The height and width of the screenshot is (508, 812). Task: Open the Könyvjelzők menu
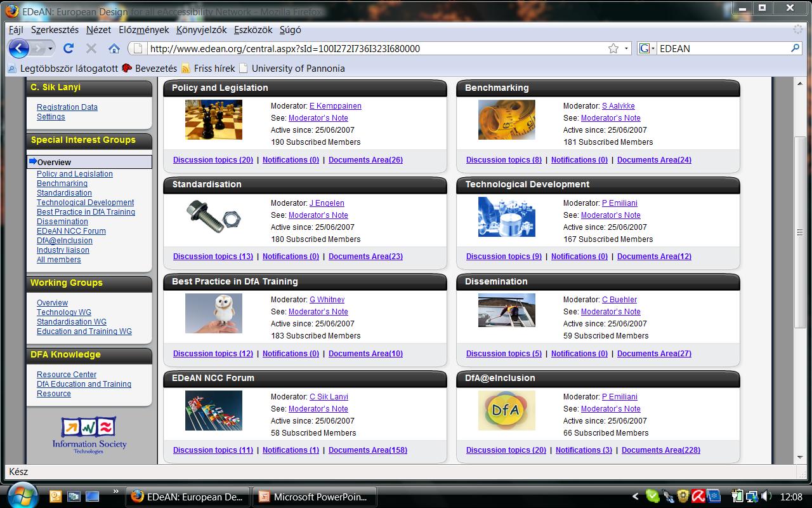(202, 30)
